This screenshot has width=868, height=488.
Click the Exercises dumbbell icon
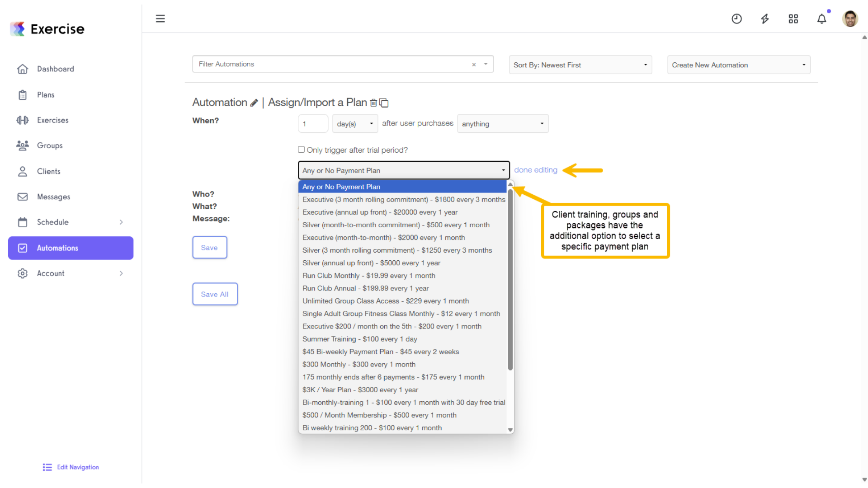tap(23, 120)
